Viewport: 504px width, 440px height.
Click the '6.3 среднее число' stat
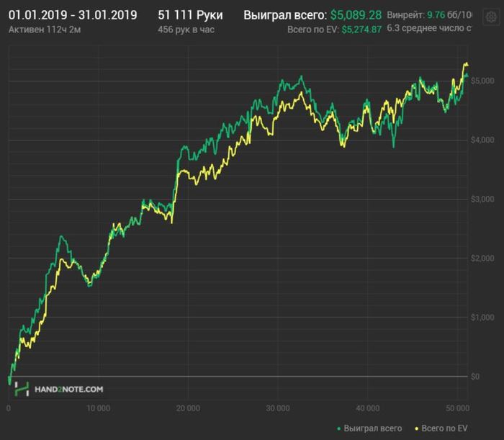pyautogui.click(x=429, y=28)
